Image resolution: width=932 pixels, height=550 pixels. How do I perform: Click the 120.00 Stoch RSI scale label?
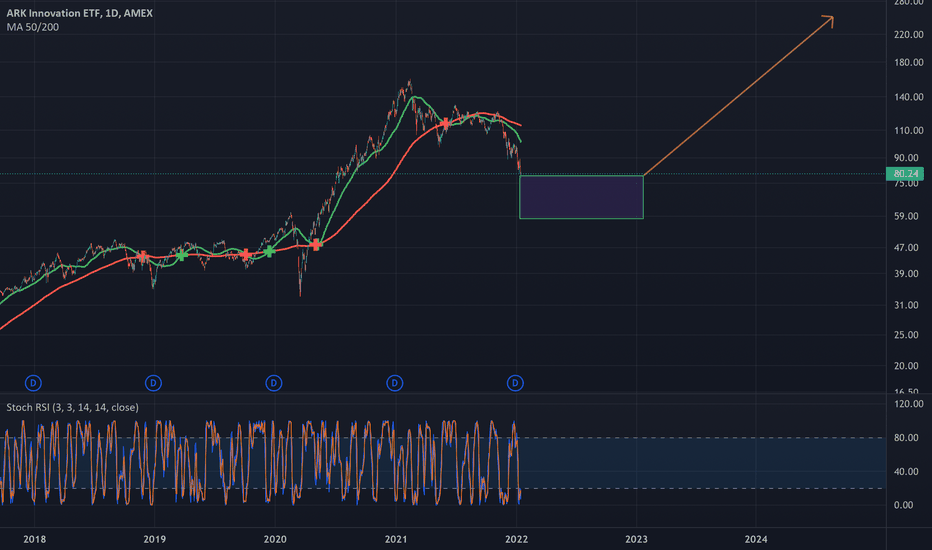909,404
